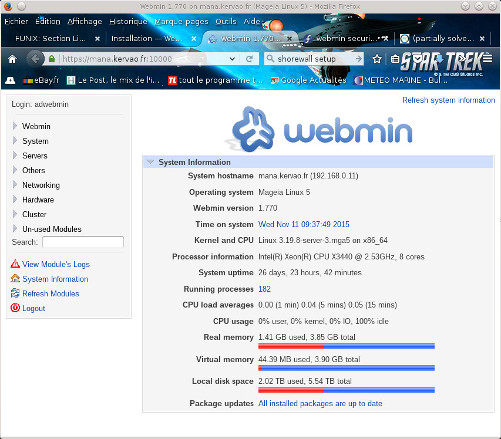Open the Google Actualités bookmark
The width and height of the screenshot is (501, 439).
pyautogui.click(x=308, y=80)
